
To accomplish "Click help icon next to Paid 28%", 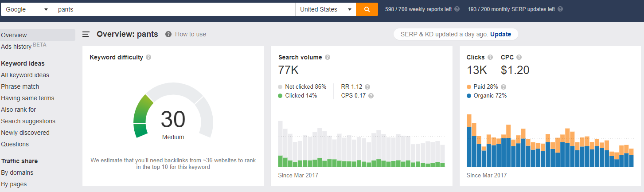I will pos(503,87).
